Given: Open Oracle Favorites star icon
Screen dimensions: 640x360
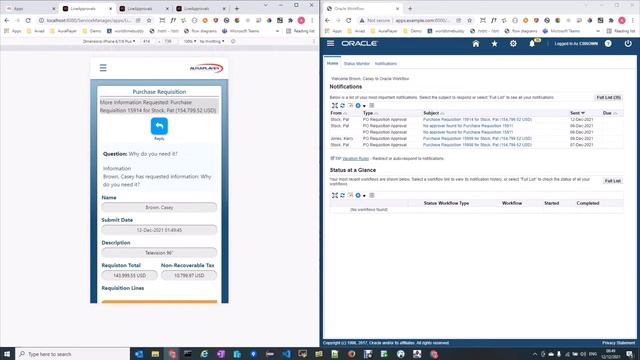Looking at the screenshot, I should pos(494,43).
